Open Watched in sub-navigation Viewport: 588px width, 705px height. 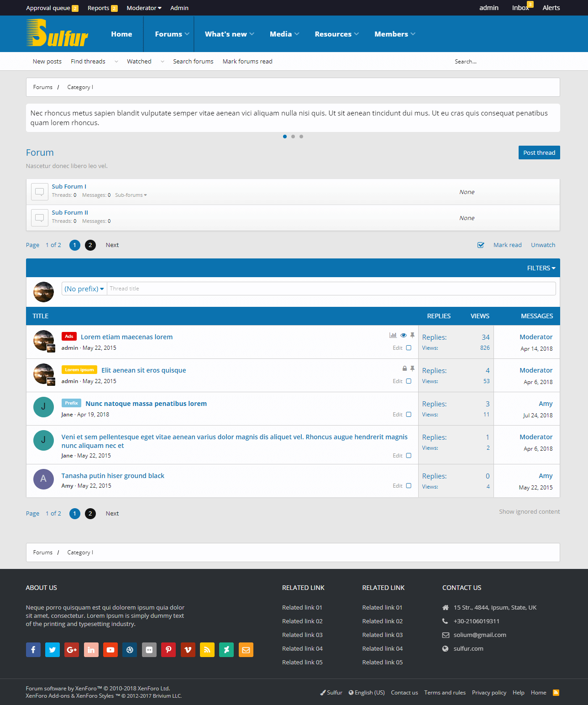tap(139, 61)
